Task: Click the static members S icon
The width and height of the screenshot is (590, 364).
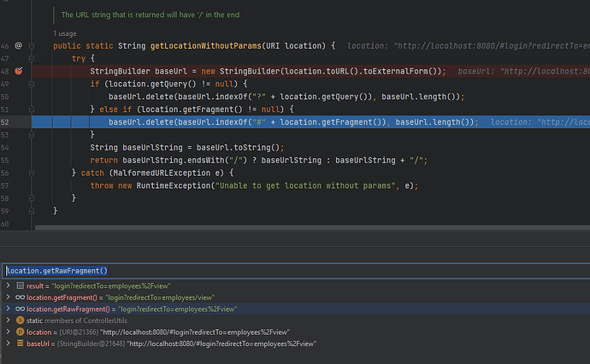Action: pos(20,320)
